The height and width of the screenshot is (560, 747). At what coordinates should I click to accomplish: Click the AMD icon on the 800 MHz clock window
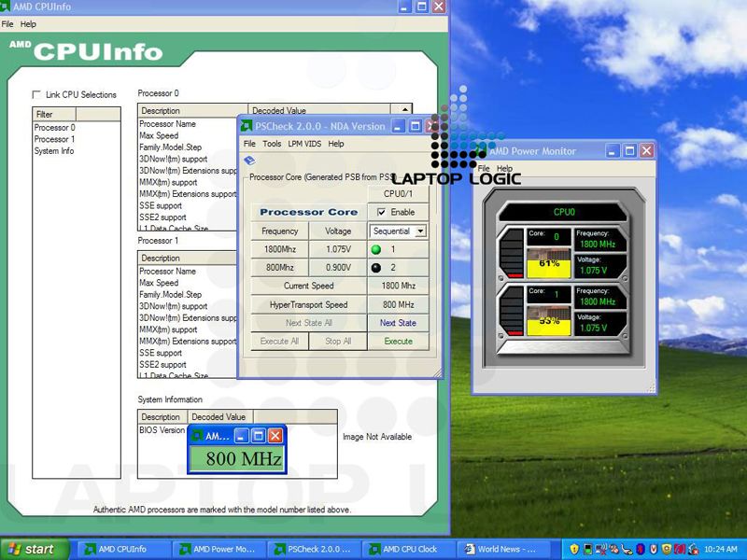click(x=197, y=436)
